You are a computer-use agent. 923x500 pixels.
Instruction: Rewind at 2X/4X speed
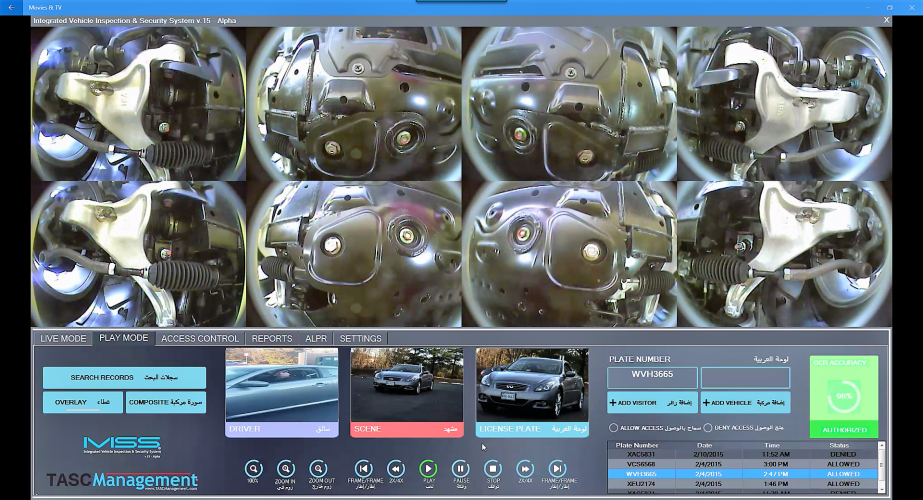tap(396, 469)
